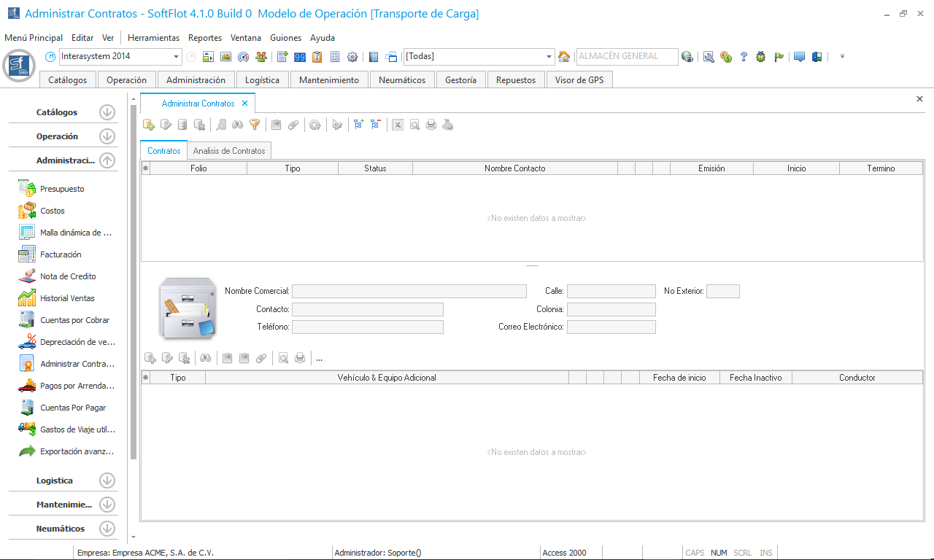The image size is (934, 560).
Task: Switch to Analisis de Contratos tab
Action: [x=229, y=151]
